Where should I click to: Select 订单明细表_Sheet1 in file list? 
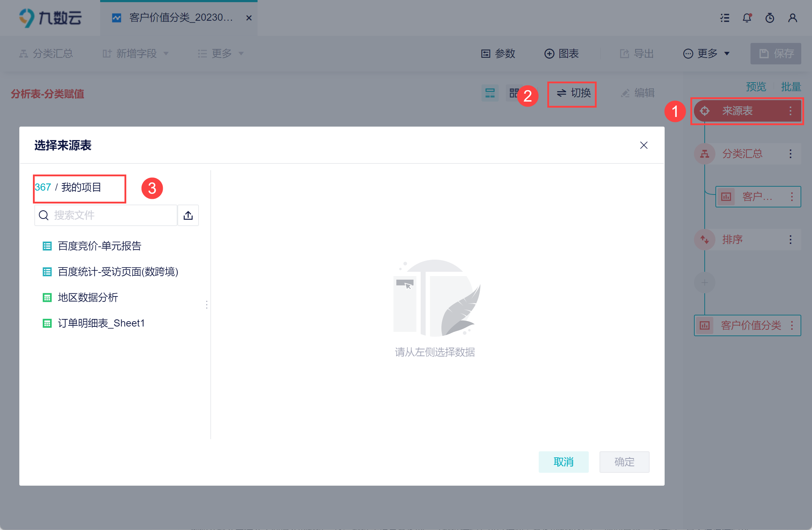[101, 323]
